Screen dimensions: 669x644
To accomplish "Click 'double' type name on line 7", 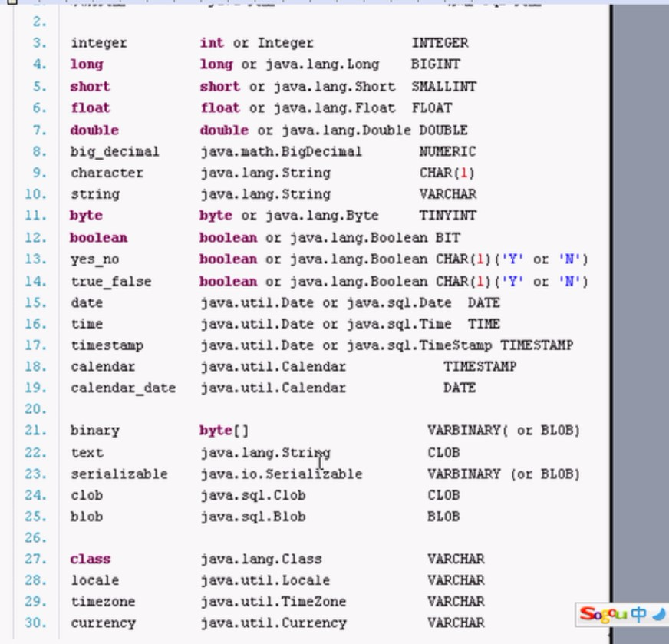I will tap(94, 130).
